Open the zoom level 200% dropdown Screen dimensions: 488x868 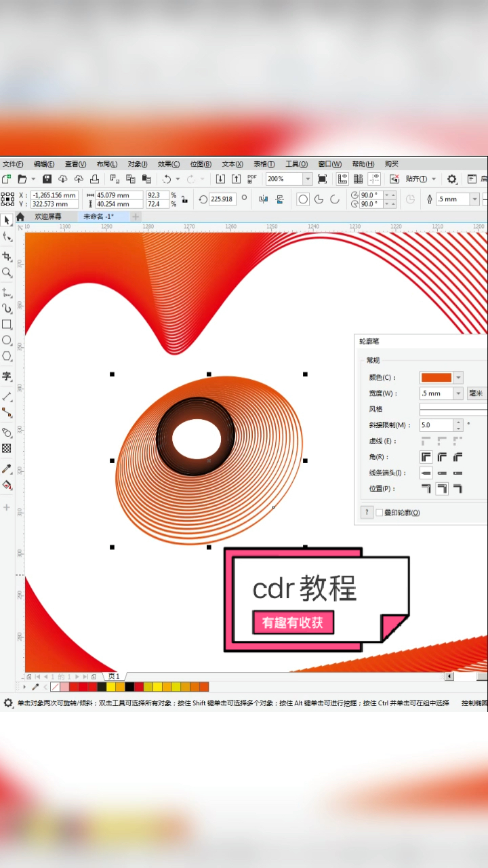coord(308,179)
